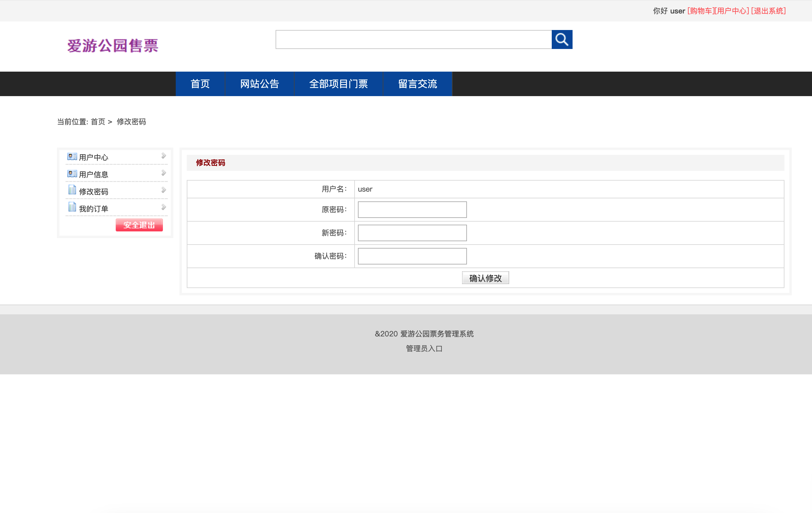This screenshot has width=812, height=513.
Task: Click the red 安全退出 button
Action: [139, 225]
